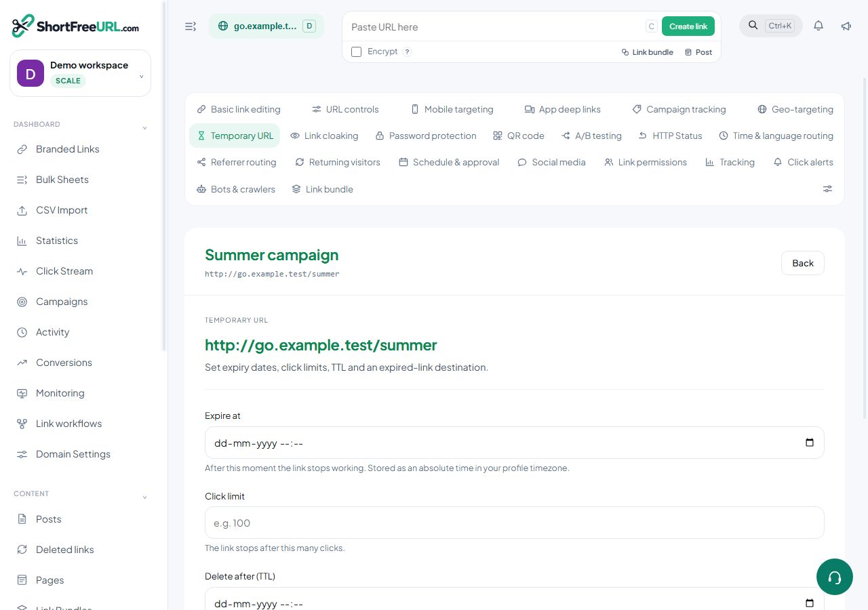The height and width of the screenshot is (610, 868).
Task: Click Post option under URL box
Action: pos(698,52)
